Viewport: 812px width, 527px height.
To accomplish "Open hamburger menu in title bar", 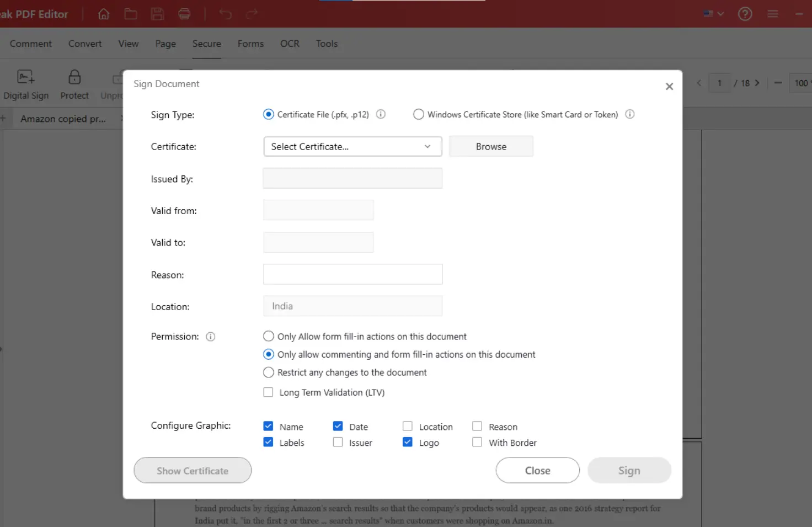I will (x=773, y=14).
